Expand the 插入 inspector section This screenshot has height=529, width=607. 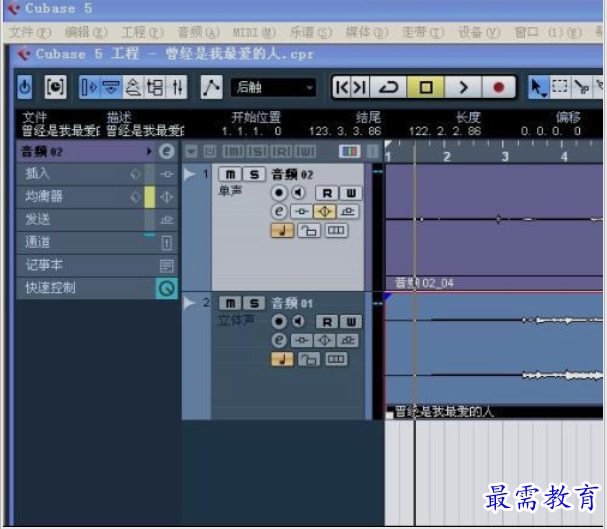(x=97, y=174)
